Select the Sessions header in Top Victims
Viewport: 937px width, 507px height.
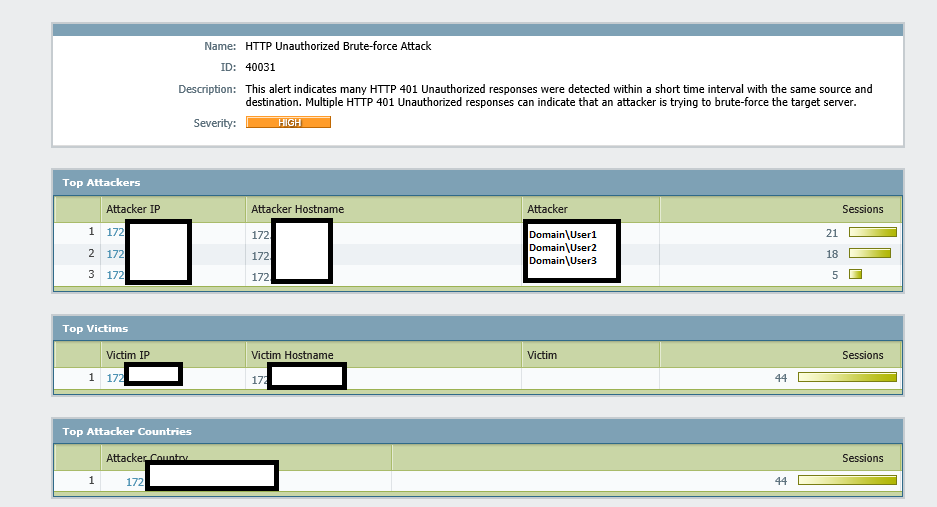click(862, 355)
